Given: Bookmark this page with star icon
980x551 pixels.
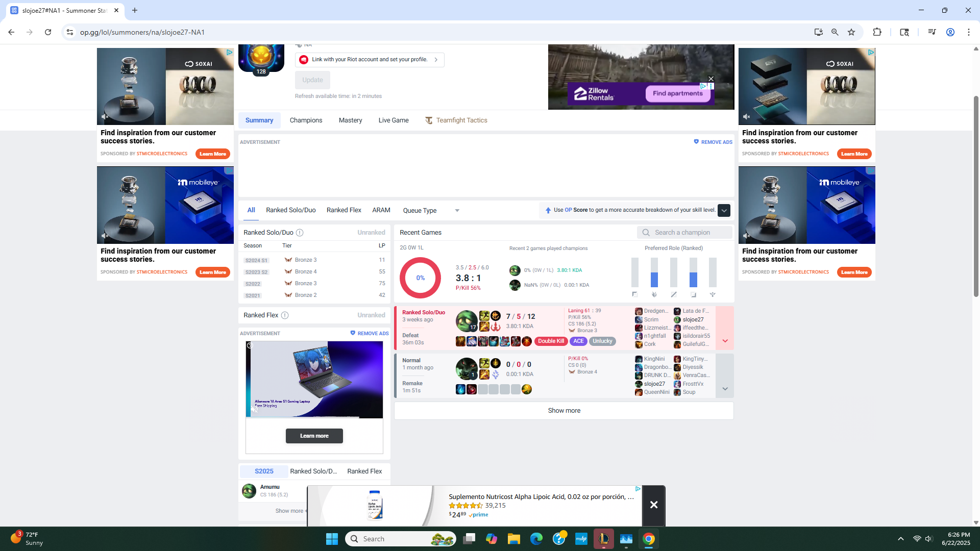Looking at the screenshot, I should click(x=851, y=32).
